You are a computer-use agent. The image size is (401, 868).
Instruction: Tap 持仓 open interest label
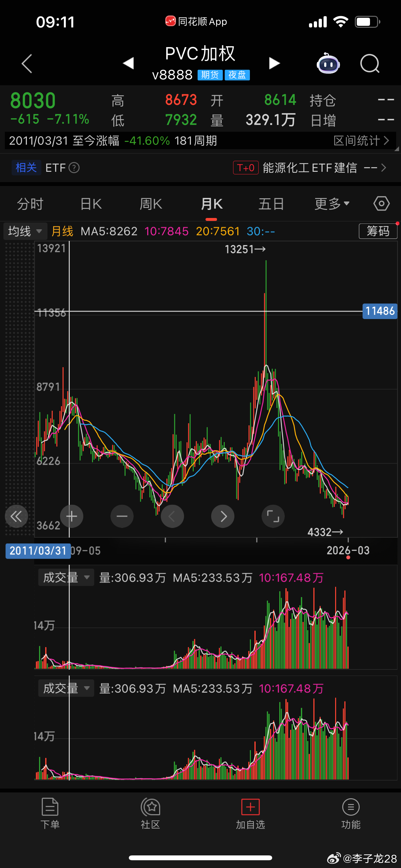pos(323,100)
